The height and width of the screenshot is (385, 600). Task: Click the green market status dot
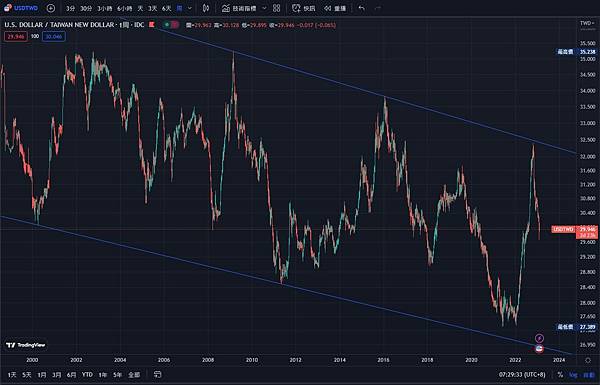[167, 25]
